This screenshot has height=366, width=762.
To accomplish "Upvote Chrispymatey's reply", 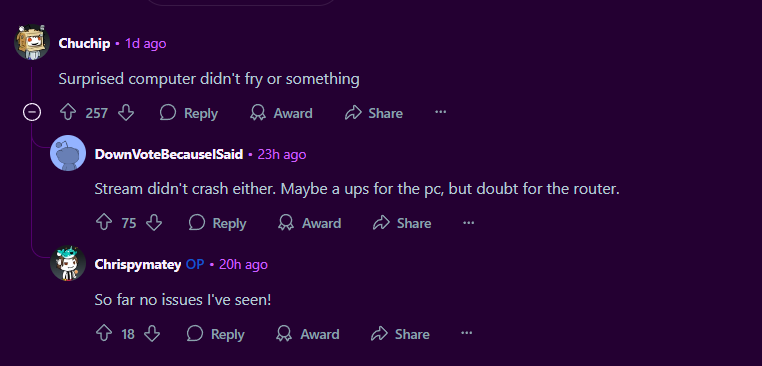I will point(104,334).
